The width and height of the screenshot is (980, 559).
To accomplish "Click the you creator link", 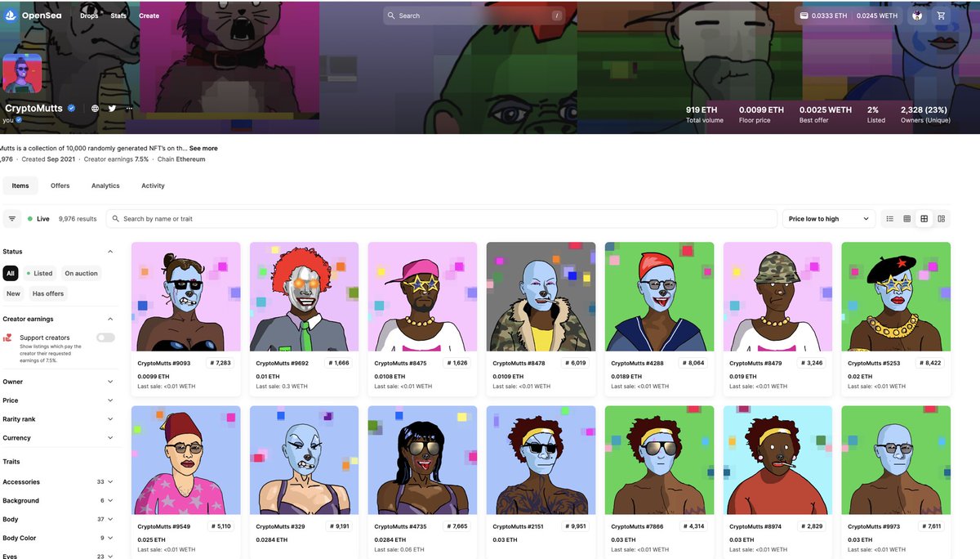I will [8, 120].
